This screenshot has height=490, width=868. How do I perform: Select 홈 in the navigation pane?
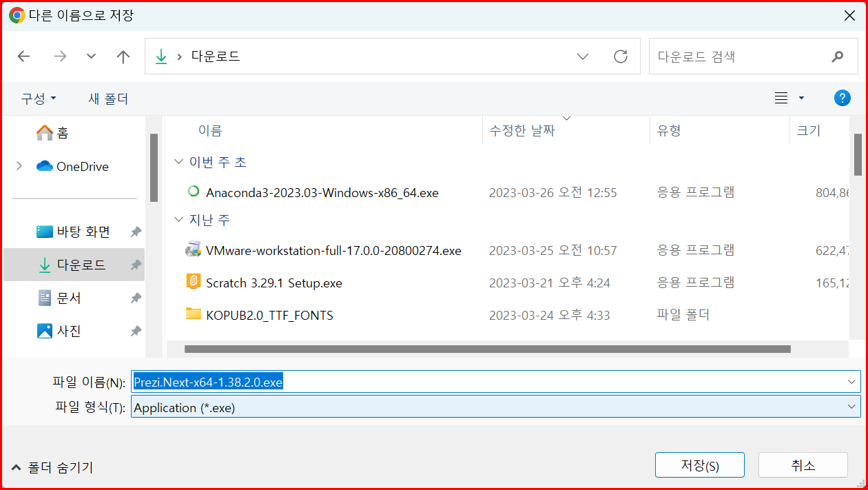[x=54, y=132]
